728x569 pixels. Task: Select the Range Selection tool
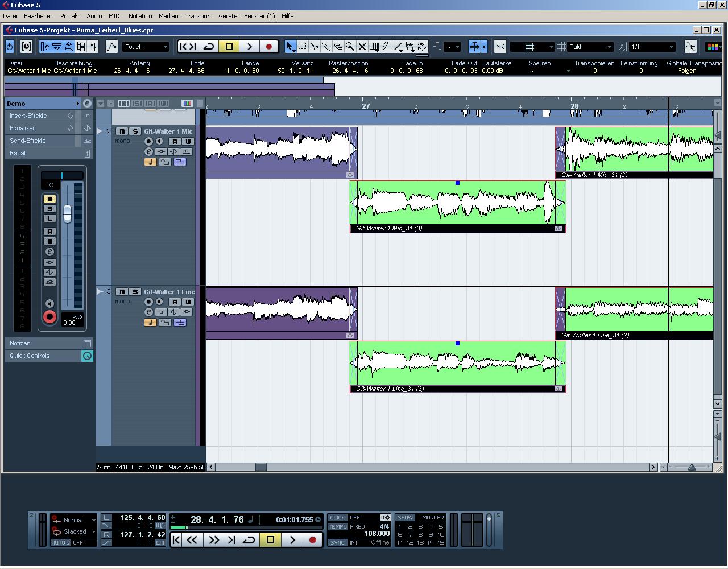[x=303, y=47]
